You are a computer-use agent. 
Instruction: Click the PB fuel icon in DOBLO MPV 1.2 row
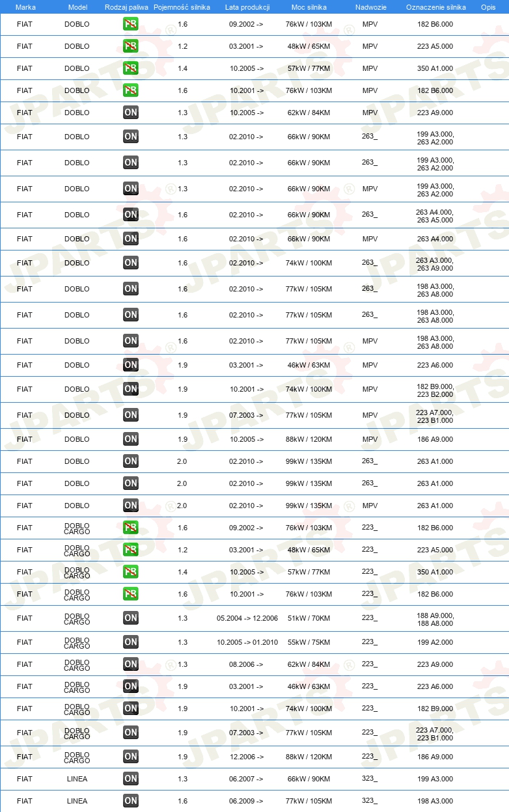131,46
